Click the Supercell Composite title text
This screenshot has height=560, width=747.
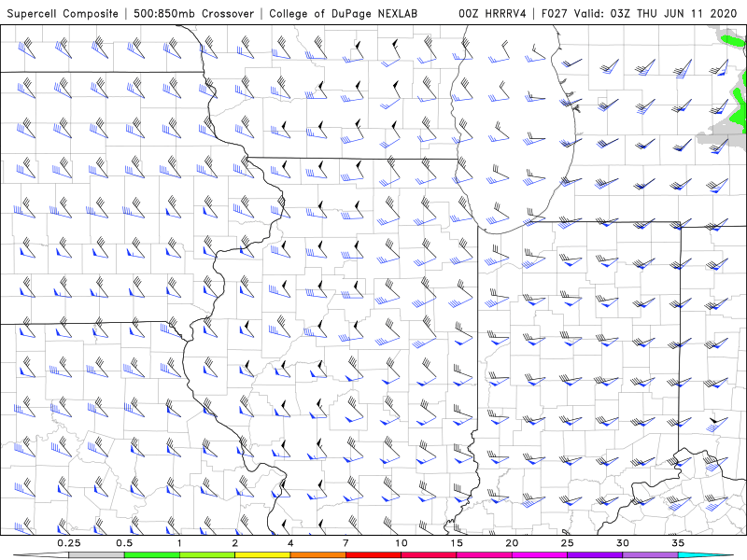coord(63,13)
